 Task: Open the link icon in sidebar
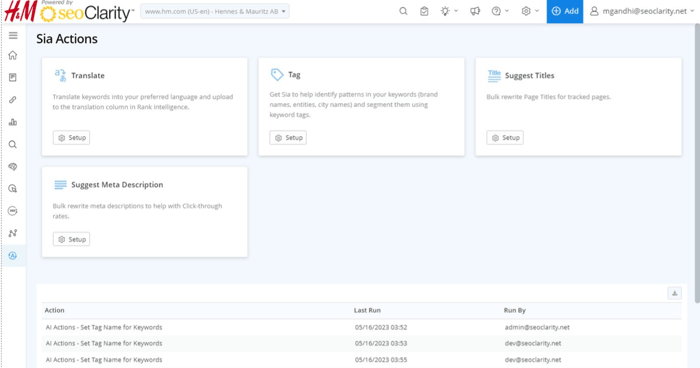point(13,100)
